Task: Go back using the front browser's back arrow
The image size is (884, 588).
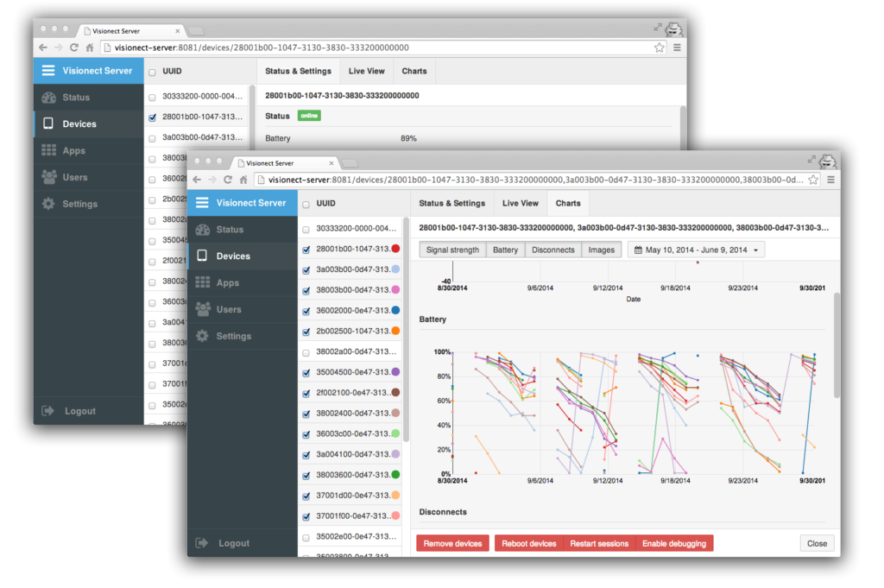Action: click(197, 180)
